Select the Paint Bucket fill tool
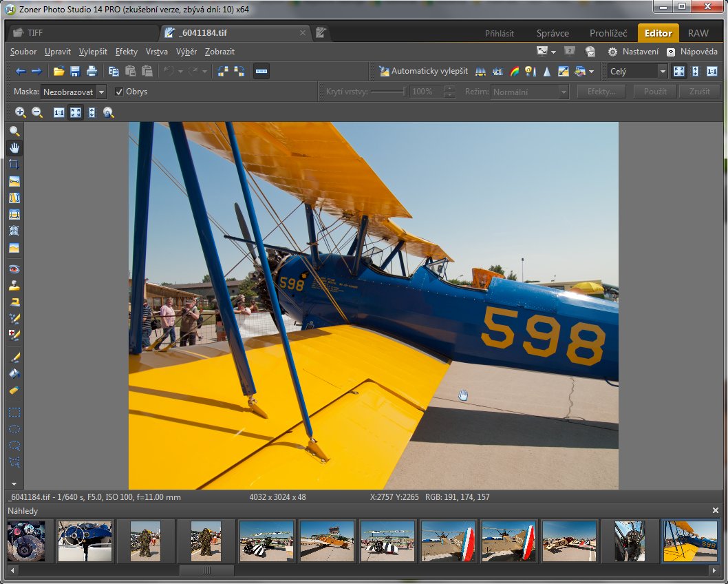728x584 pixels. [14, 373]
